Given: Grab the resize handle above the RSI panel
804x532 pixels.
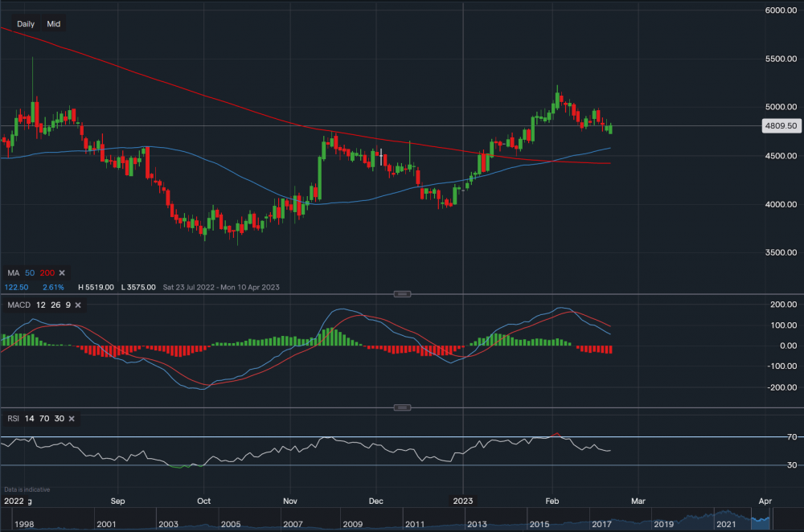Looking at the screenshot, I should (x=402, y=408).
